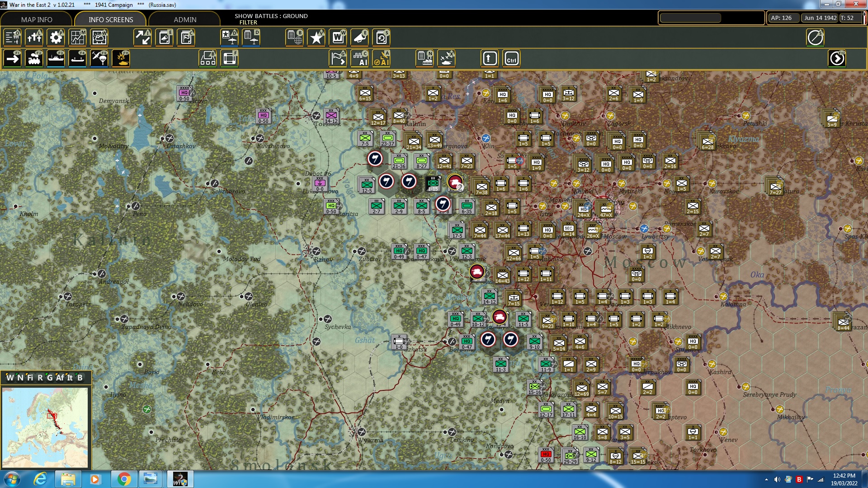The width and height of the screenshot is (868, 488).
Task: Click the arrows in/out icon (I)
Action: [142, 38]
